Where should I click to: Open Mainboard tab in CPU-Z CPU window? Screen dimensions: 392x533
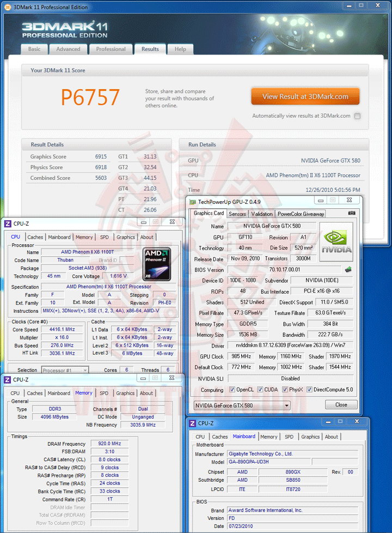(59, 237)
